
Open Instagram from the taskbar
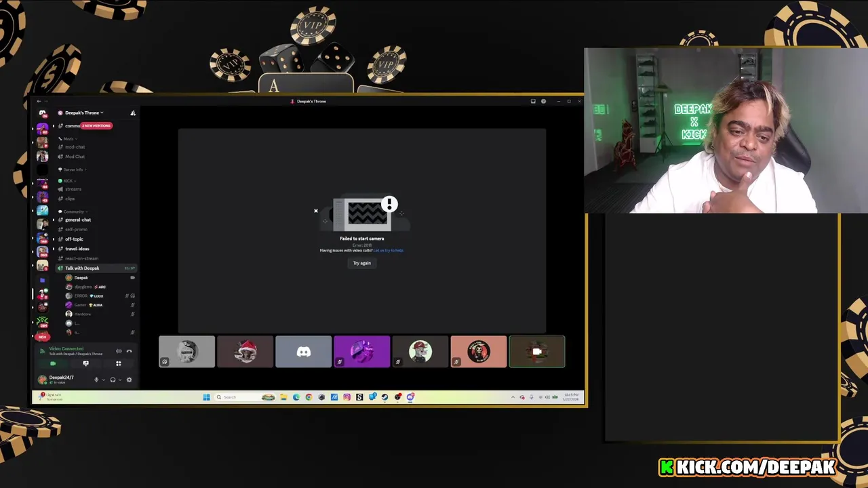(347, 397)
